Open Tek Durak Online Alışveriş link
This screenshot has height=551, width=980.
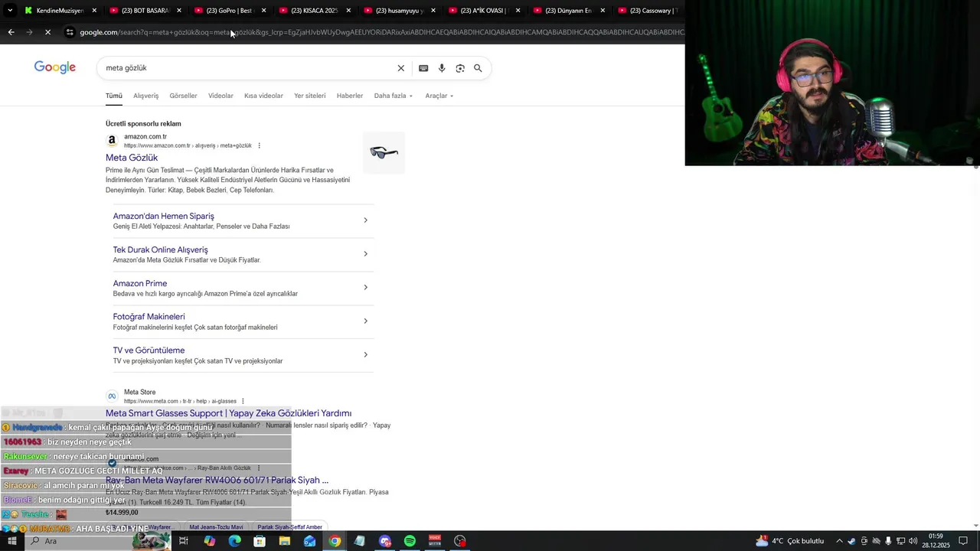click(160, 249)
